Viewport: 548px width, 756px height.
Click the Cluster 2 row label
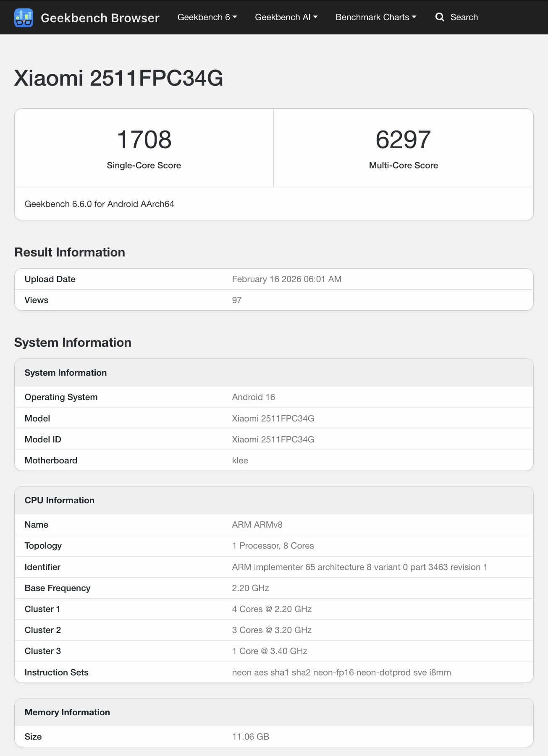(43, 630)
